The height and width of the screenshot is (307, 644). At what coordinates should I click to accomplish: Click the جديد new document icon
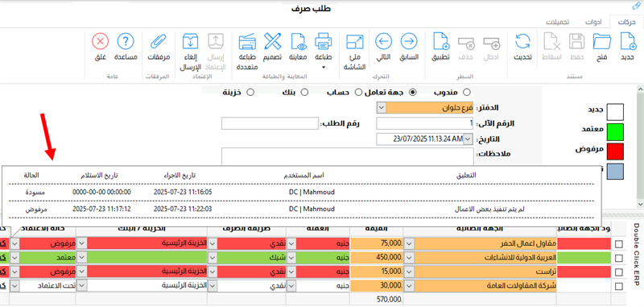(x=626, y=42)
